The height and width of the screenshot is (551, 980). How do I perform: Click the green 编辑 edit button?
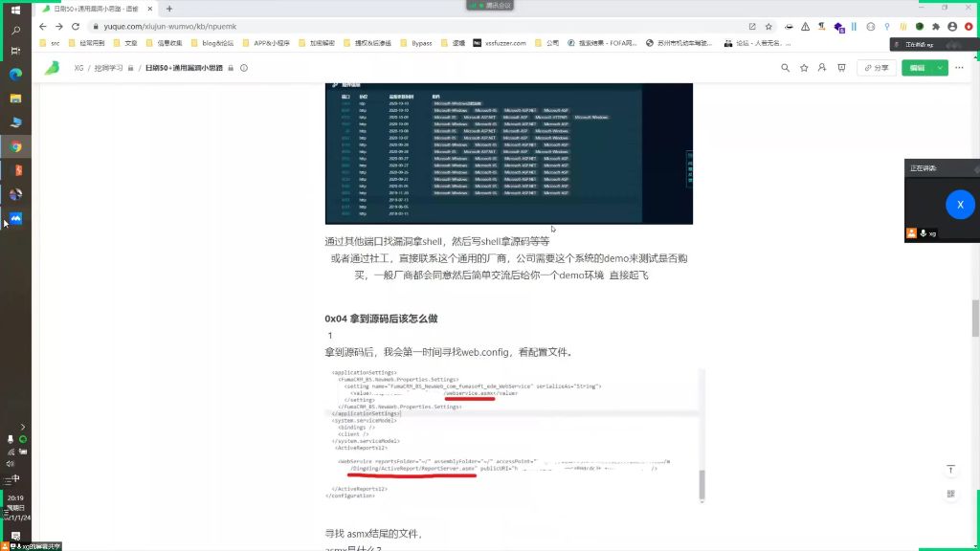[x=917, y=68]
